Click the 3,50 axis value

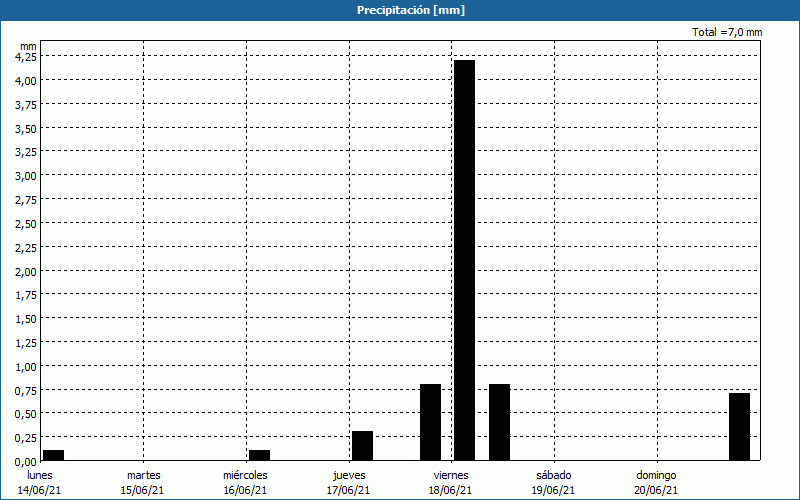(x=26, y=129)
